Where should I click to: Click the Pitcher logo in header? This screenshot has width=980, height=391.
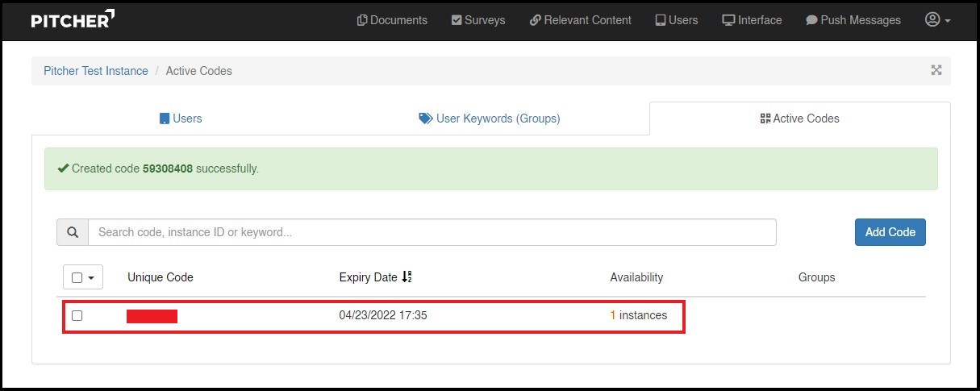point(73,20)
